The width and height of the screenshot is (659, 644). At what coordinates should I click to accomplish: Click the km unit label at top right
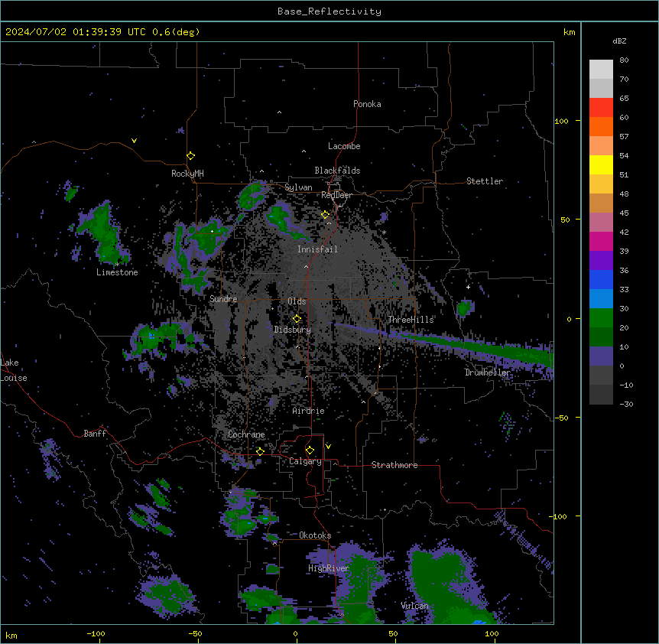click(570, 32)
